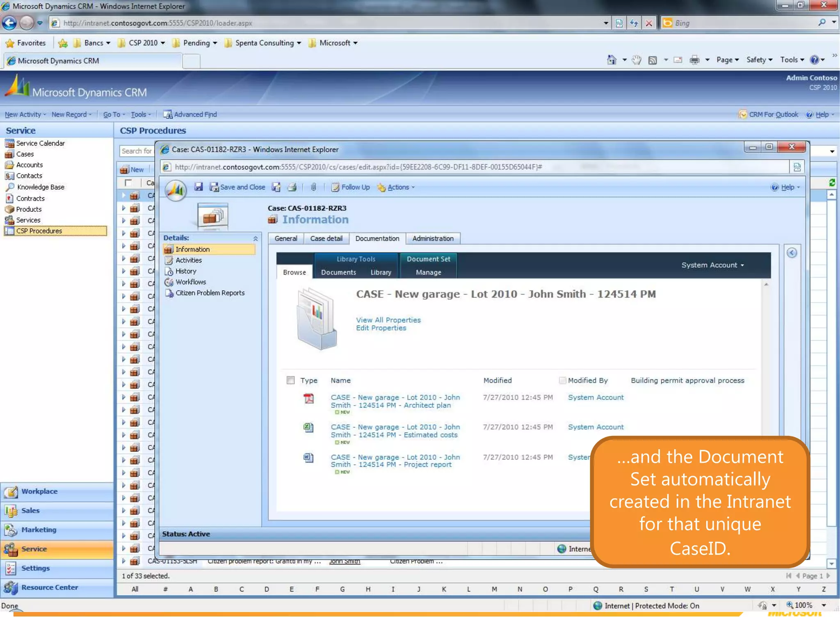Open Products in the Service sidebar
The image size is (840, 630).
pos(28,209)
